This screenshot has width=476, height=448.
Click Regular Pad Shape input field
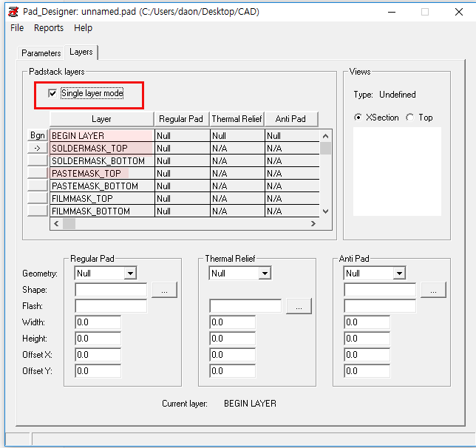click(x=111, y=290)
